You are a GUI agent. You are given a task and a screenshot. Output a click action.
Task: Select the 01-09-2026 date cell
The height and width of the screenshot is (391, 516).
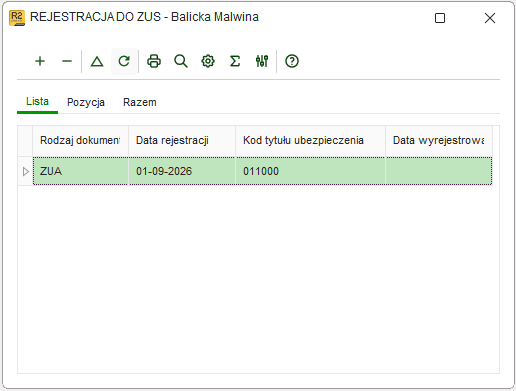[182, 171]
